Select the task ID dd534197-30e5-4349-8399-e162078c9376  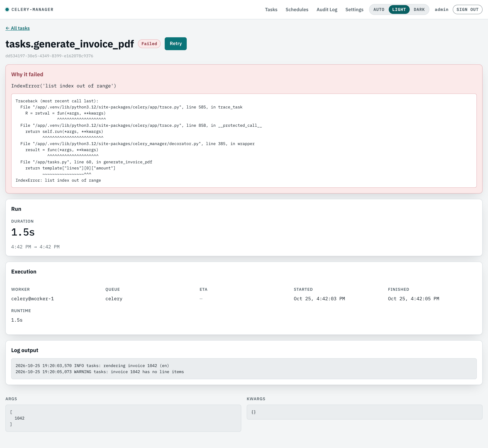click(49, 56)
